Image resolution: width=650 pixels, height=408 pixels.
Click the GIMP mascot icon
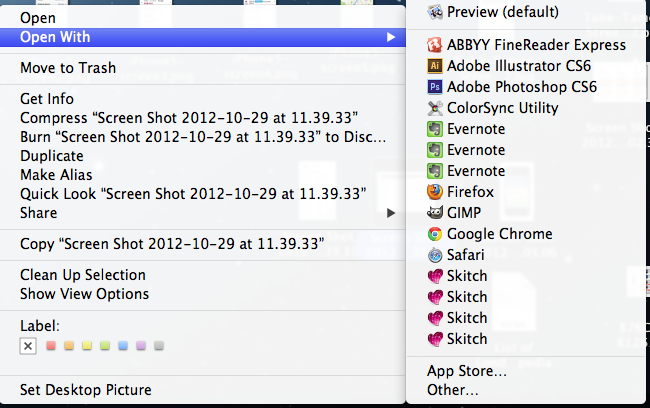click(x=435, y=213)
